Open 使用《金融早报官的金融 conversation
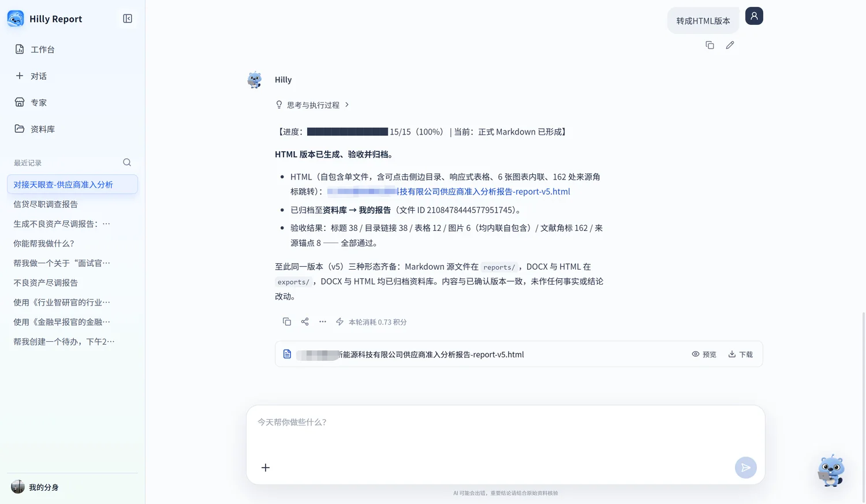 click(x=72, y=322)
